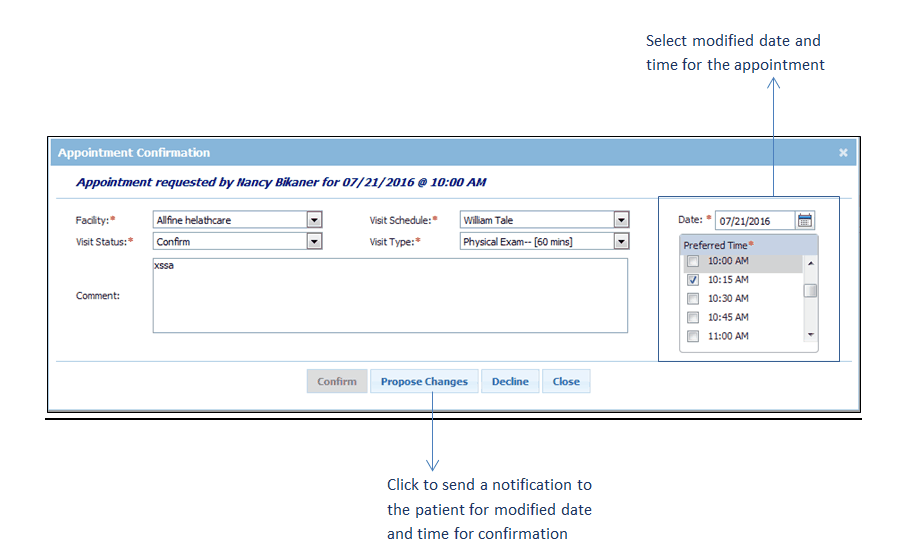Expand the Visit Schedule dropdown
The height and width of the screenshot is (555, 916).
click(x=621, y=220)
